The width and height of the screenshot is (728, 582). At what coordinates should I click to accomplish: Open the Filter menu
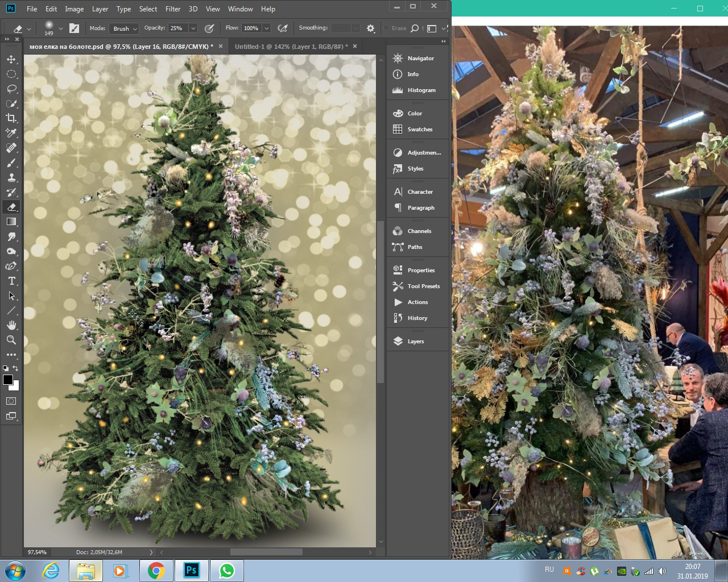tap(173, 9)
